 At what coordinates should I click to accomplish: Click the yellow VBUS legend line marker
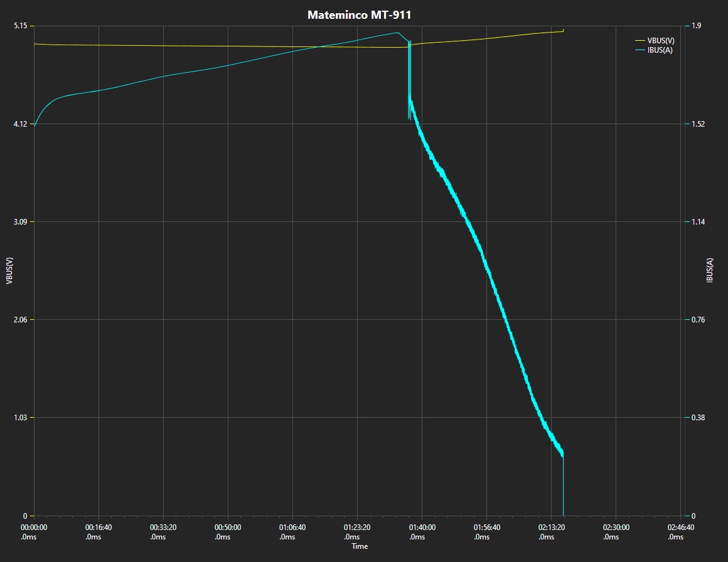[640, 41]
